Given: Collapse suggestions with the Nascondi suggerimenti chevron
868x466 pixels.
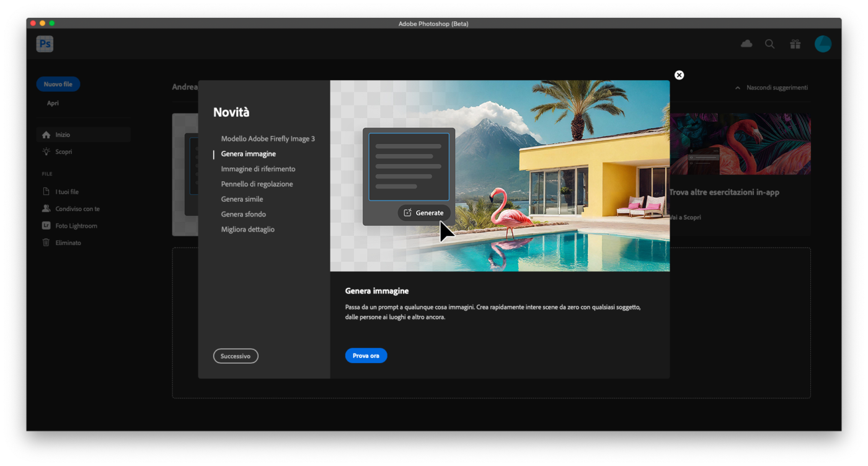Looking at the screenshot, I should tap(737, 88).
